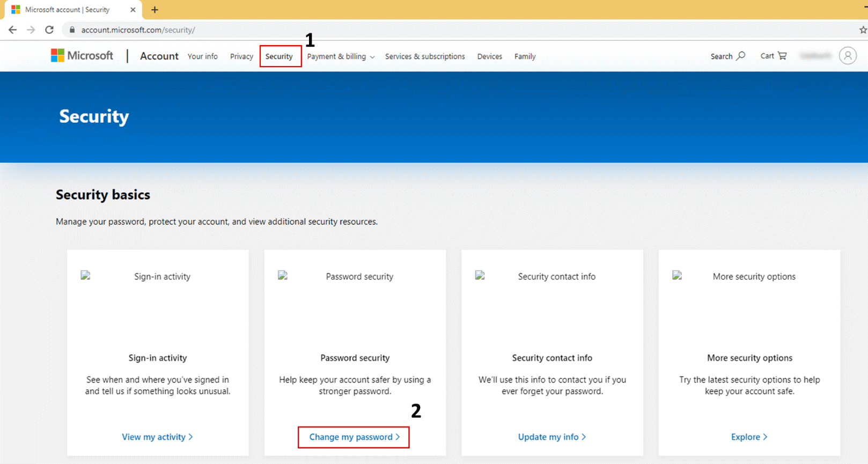Click the Search magnifier icon
Screen dimensions: 868x464
(741, 56)
